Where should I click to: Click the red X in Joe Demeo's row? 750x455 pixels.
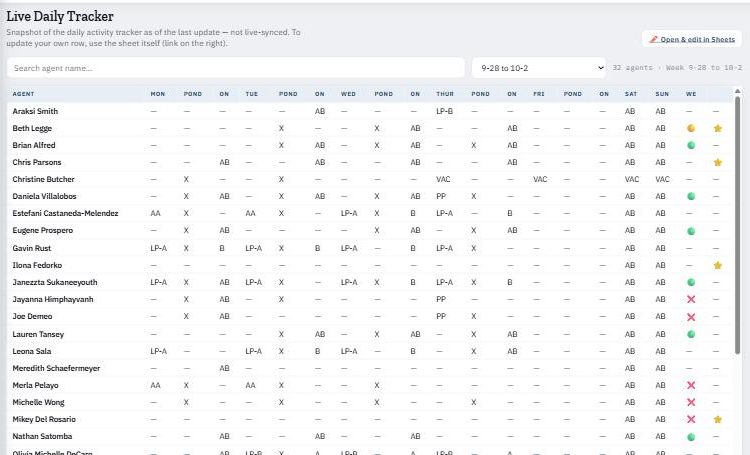coord(691,317)
